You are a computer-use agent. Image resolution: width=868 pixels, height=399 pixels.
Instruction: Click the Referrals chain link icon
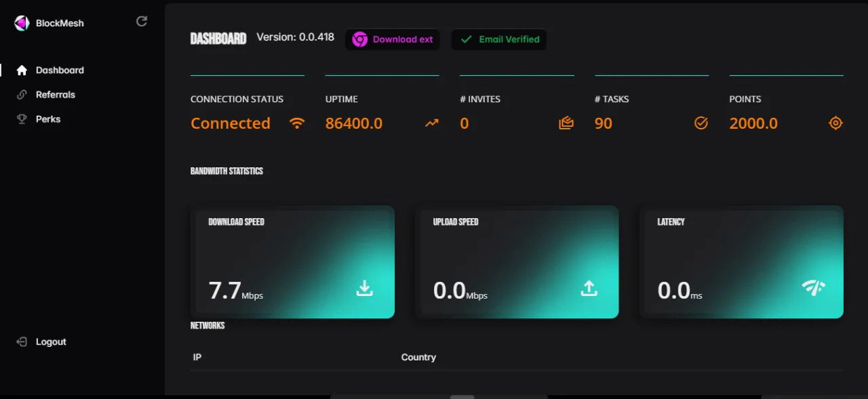(22, 95)
